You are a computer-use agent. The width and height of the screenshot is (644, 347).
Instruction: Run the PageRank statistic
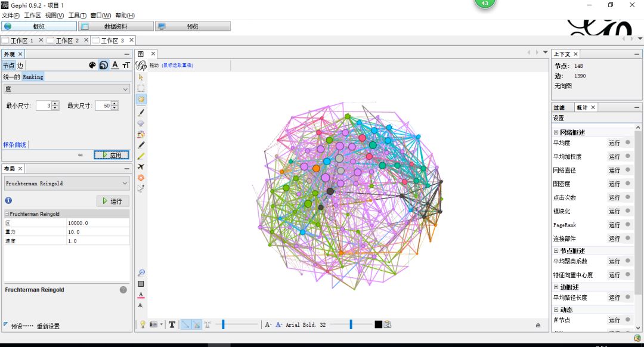coord(614,225)
